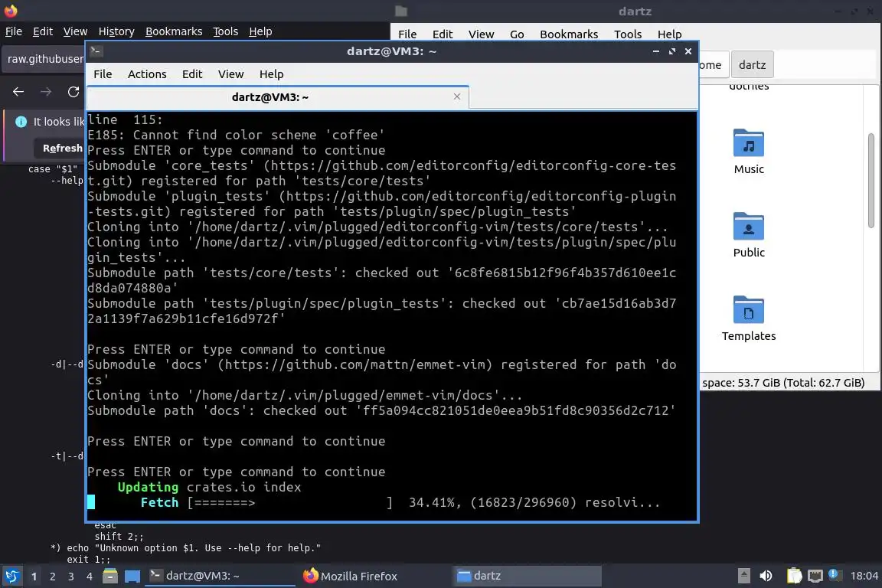This screenshot has height=588, width=882.
Task: Open the application launcher menu in taskbar
Action: point(11,577)
